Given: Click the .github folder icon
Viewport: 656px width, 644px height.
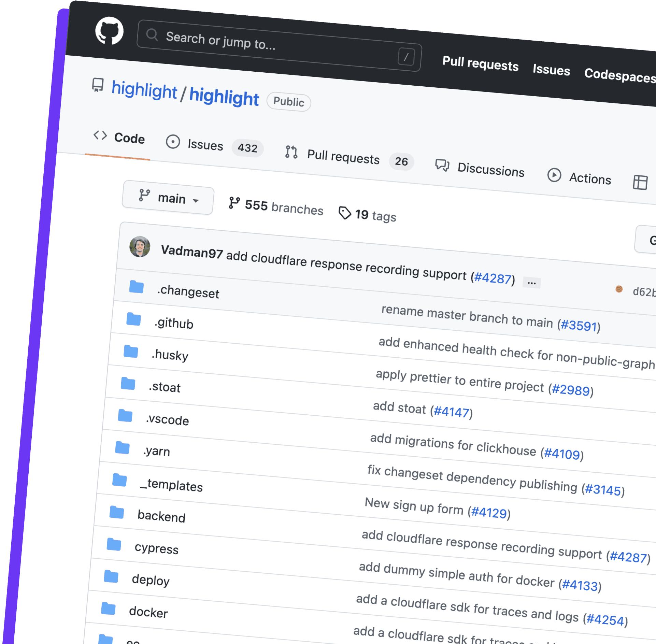Looking at the screenshot, I should 133,319.
